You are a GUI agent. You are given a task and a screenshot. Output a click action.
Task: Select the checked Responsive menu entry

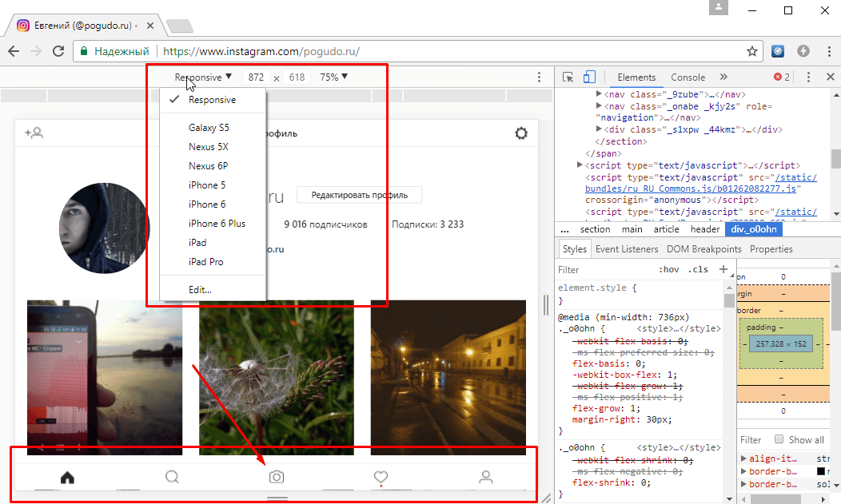[x=213, y=100]
